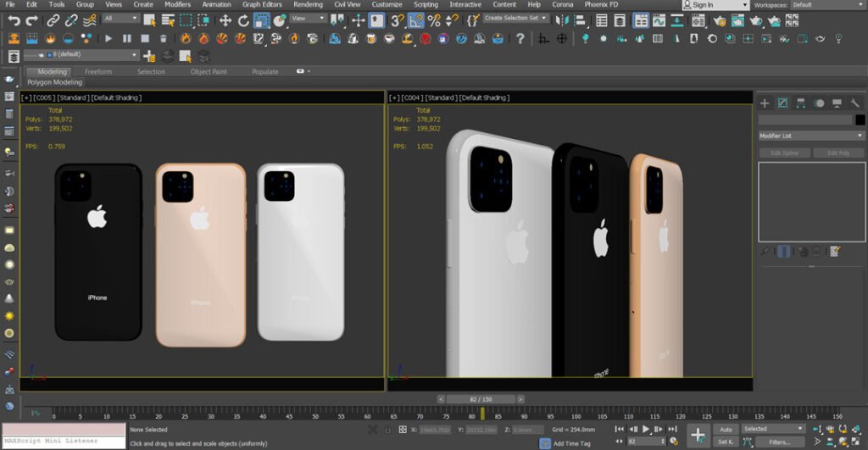Open Create panel plus tab
Image resolution: width=868 pixels, height=450 pixels.
click(765, 103)
